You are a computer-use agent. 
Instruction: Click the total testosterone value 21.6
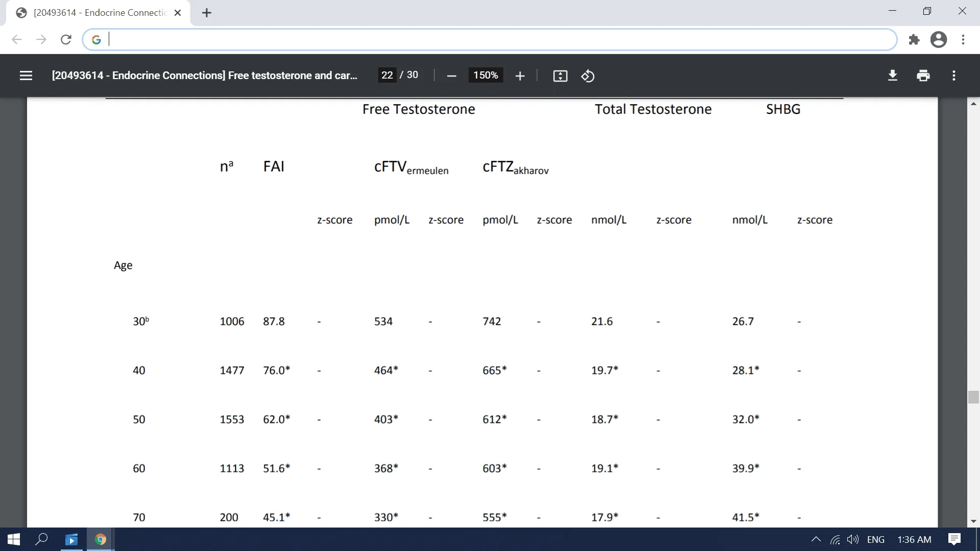602,321
